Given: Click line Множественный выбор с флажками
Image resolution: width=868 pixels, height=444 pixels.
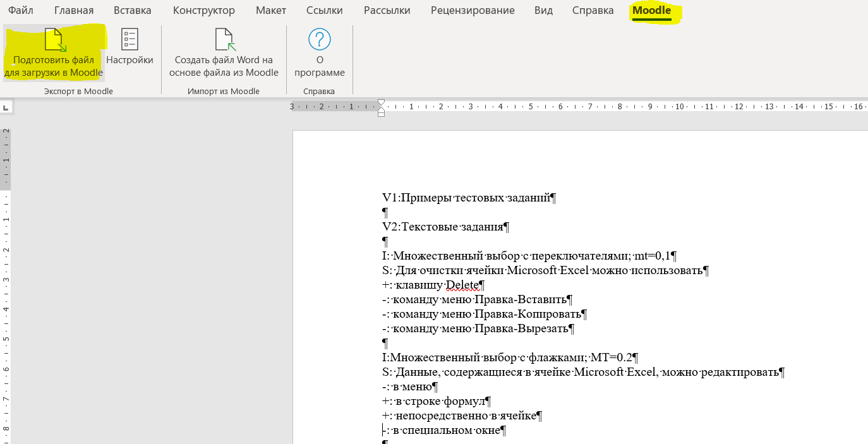Looking at the screenshot, I should click(x=510, y=357).
